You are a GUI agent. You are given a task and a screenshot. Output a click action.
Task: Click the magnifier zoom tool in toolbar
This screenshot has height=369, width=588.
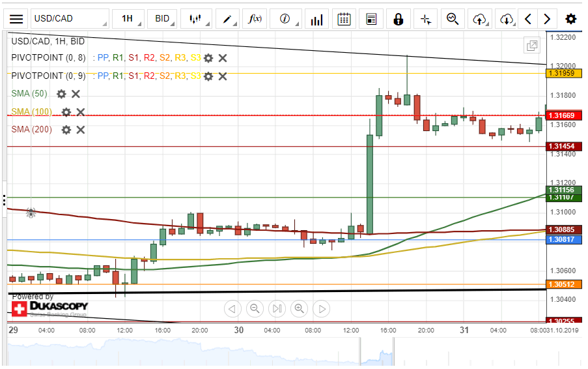pyautogui.click(x=453, y=19)
